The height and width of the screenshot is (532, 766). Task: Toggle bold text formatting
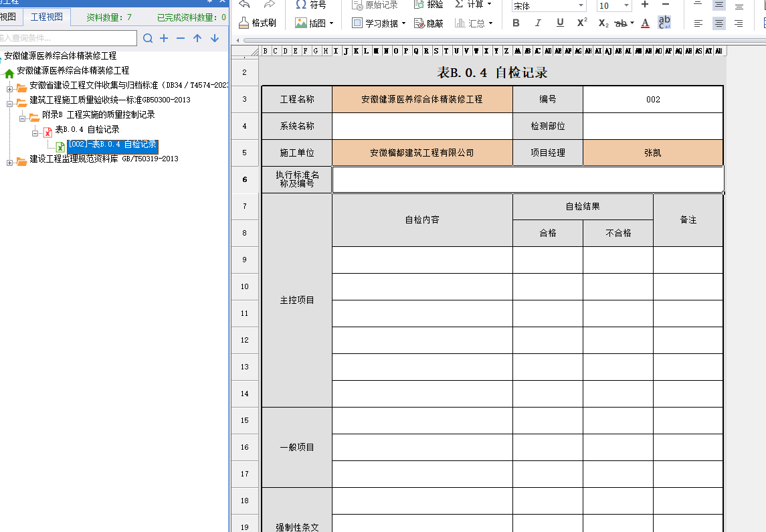(x=516, y=23)
